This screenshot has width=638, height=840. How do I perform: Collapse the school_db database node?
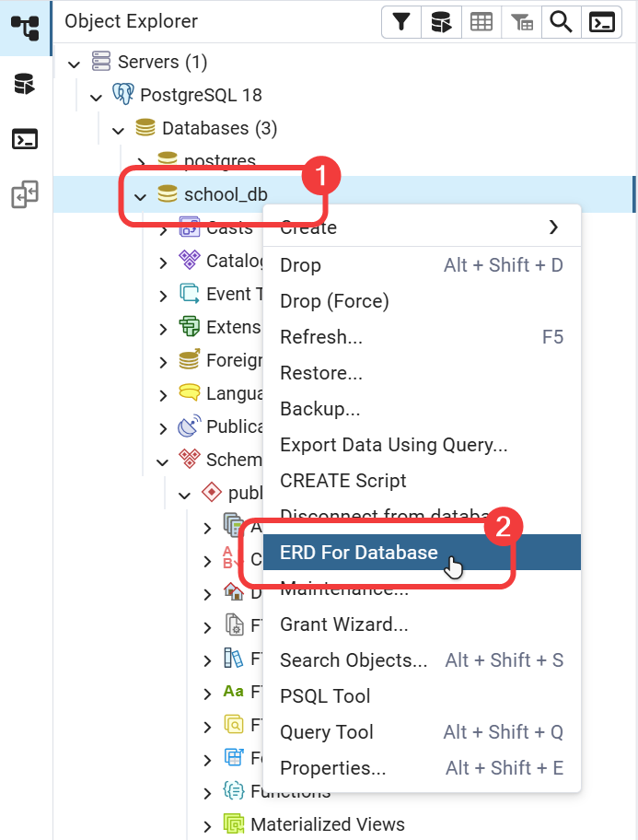coord(141,195)
